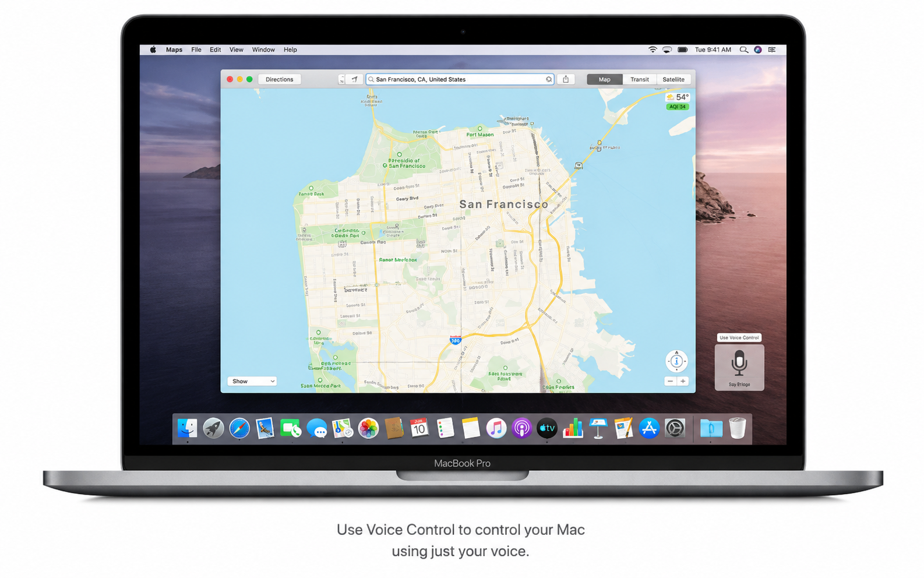Click the San Francisco city label on map
The width and height of the screenshot is (924, 578).
point(503,204)
